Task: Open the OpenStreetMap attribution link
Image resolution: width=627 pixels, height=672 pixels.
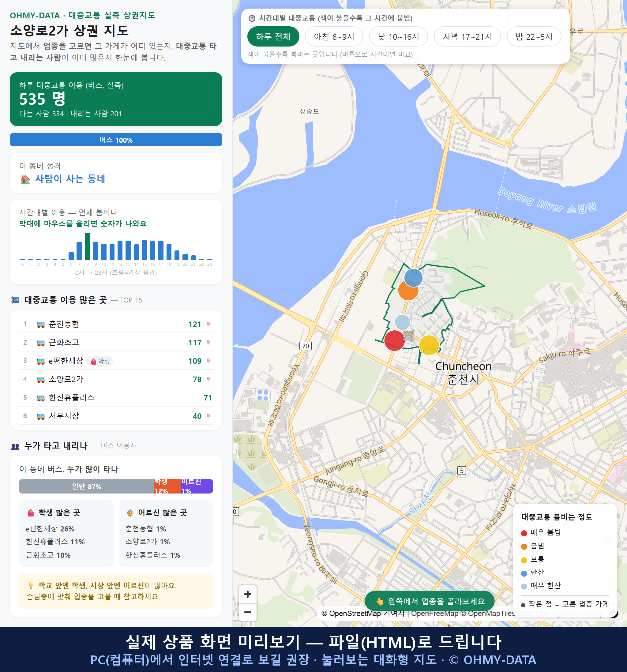Action: coord(363,613)
